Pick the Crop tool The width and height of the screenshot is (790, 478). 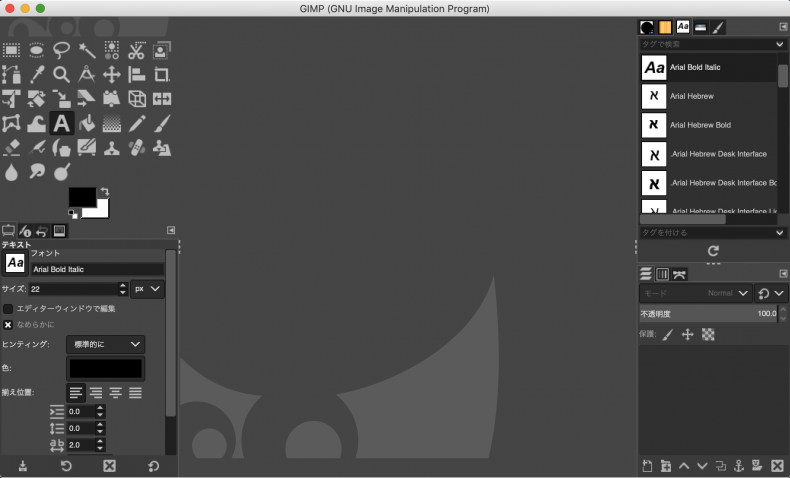(x=162, y=75)
